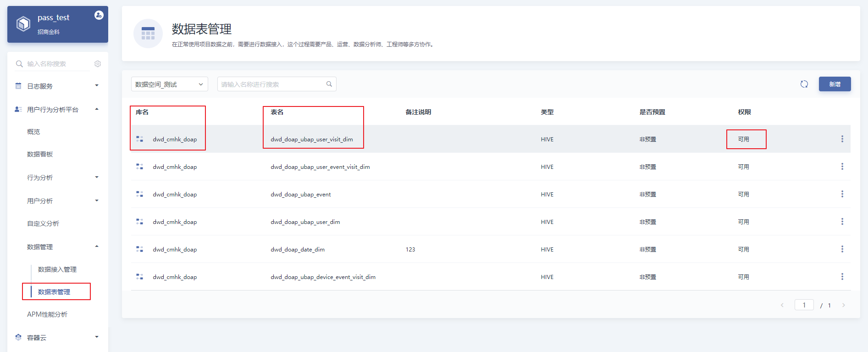
Task: Click HIVE in the dwd_doap_date_dim row
Action: pyautogui.click(x=547, y=250)
